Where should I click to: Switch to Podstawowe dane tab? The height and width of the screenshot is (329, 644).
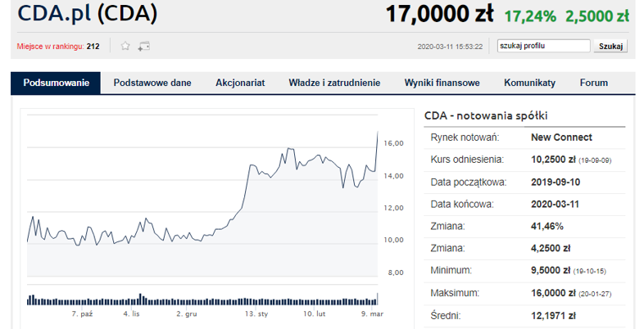[152, 83]
